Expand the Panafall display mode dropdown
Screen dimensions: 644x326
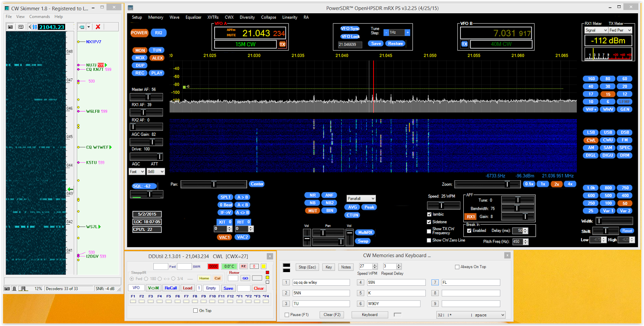click(361, 198)
